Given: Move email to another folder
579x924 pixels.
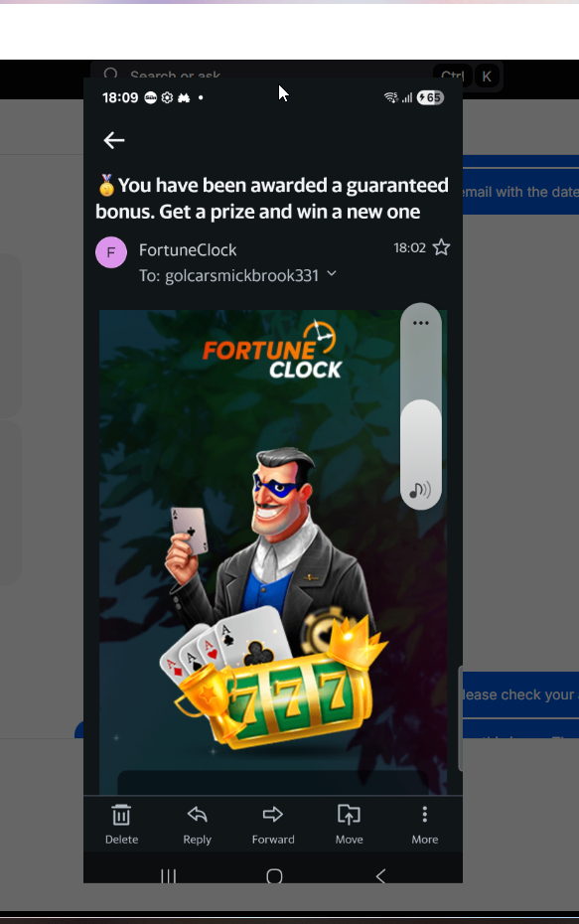Looking at the screenshot, I should (349, 824).
